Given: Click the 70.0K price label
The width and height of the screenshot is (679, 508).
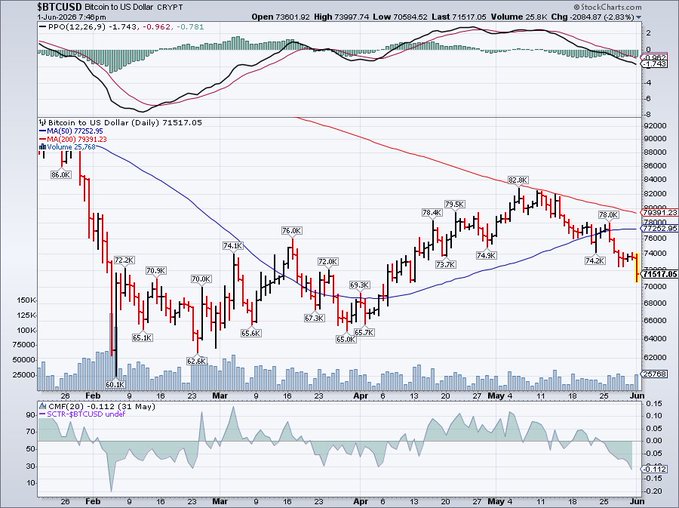Looking at the screenshot, I should coord(201,279).
